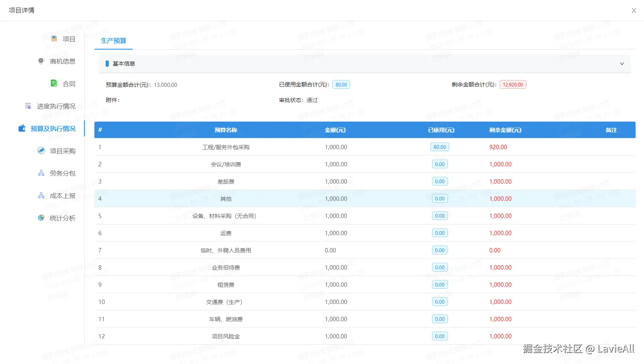Open the 项目采购 compass icon
644x364 pixels.
click(41, 150)
